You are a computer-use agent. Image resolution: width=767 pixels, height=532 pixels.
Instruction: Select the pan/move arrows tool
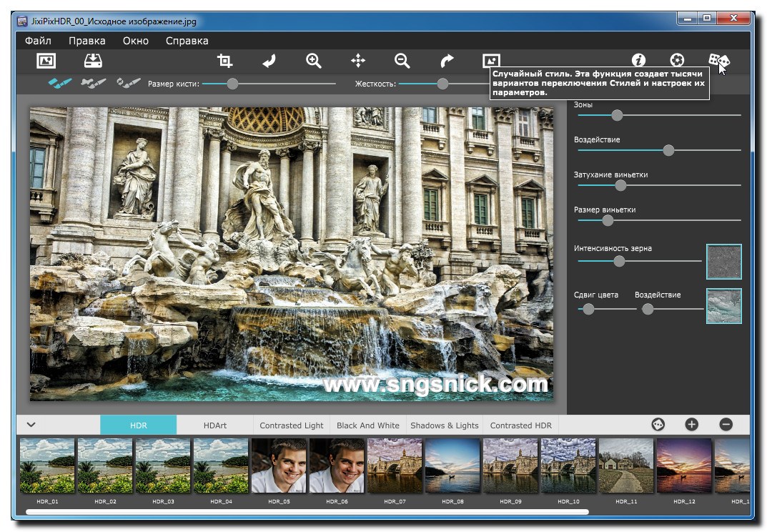(x=358, y=61)
